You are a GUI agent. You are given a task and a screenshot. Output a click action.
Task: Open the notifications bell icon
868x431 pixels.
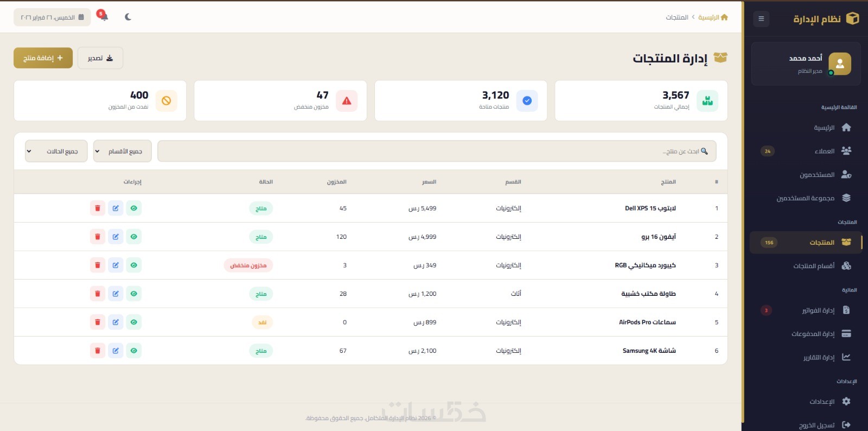[x=103, y=16]
